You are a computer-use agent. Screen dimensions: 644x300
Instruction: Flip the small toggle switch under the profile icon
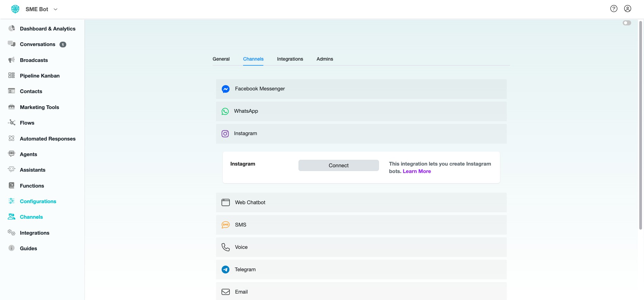pyautogui.click(x=627, y=23)
